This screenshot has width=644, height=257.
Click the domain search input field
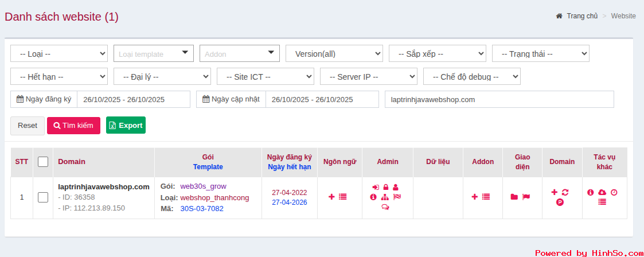tap(499, 99)
